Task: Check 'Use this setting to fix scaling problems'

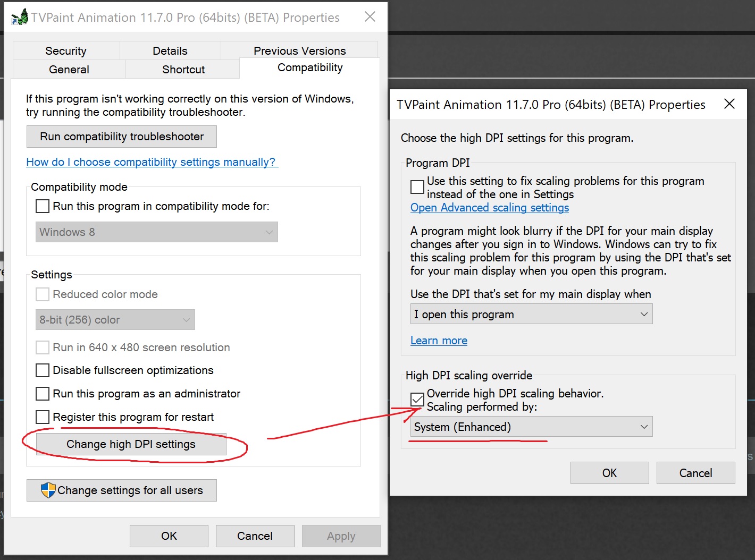Action: coord(417,187)
